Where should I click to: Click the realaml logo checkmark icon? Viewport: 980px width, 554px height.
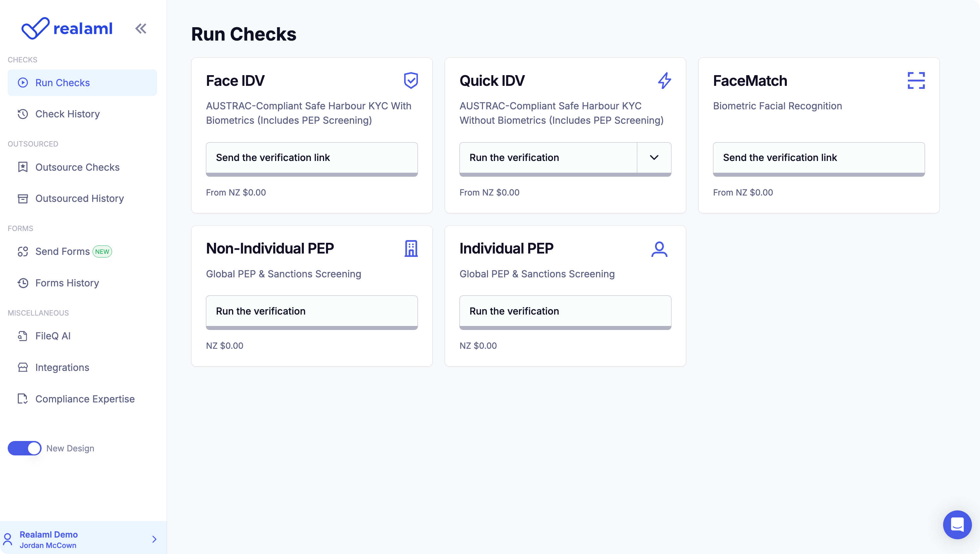35,28
